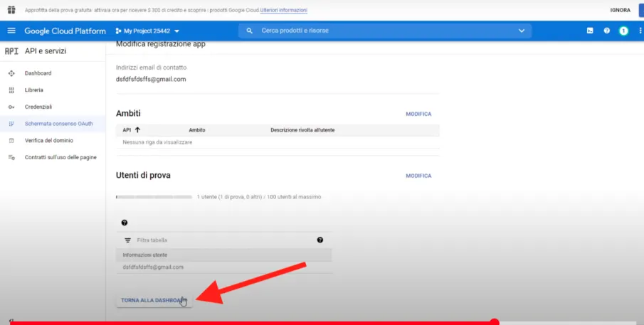Click the API e servizi heading

pyautogui.click(x=45, y=51)
